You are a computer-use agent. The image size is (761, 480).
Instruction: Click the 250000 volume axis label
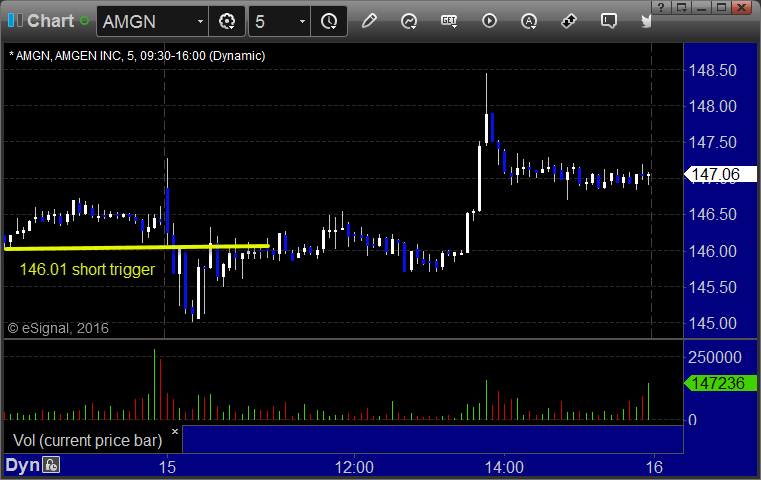pos(714,358)
